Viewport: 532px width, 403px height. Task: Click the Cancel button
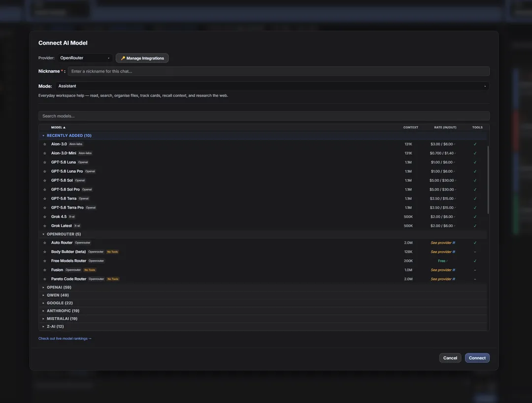tap(450, 358)
